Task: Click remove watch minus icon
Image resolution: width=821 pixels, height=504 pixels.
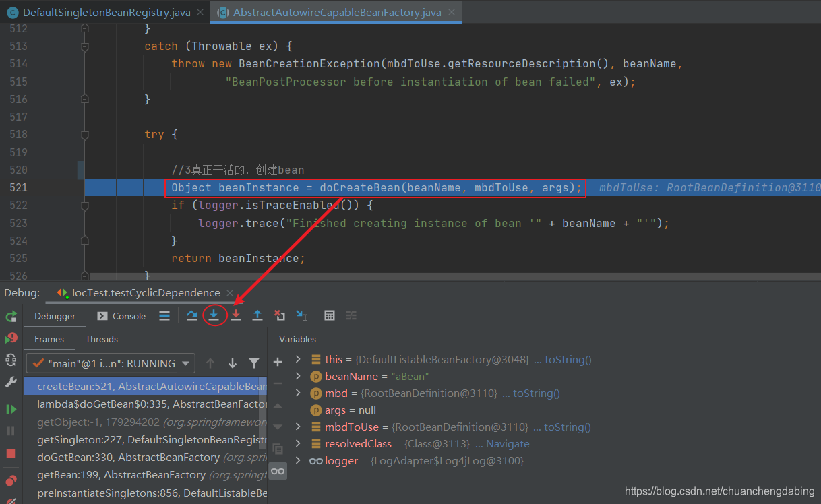Action: [278, 384]
